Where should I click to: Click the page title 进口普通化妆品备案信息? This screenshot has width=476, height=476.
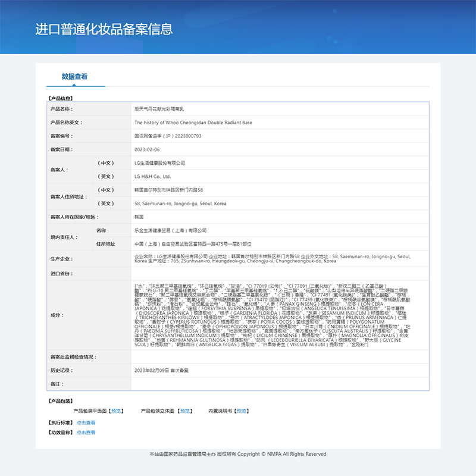pyautogui.click(x=104, y=29)
